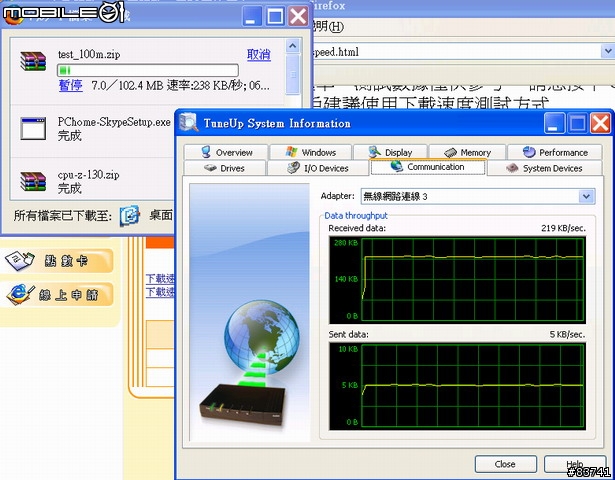Select the test_100m.zip file name
The image size is (615, 480).
point(89,54)
